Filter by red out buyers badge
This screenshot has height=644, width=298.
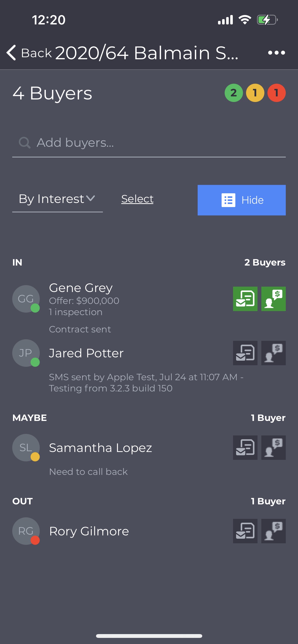pyautogui.click(x=277, y=93)
